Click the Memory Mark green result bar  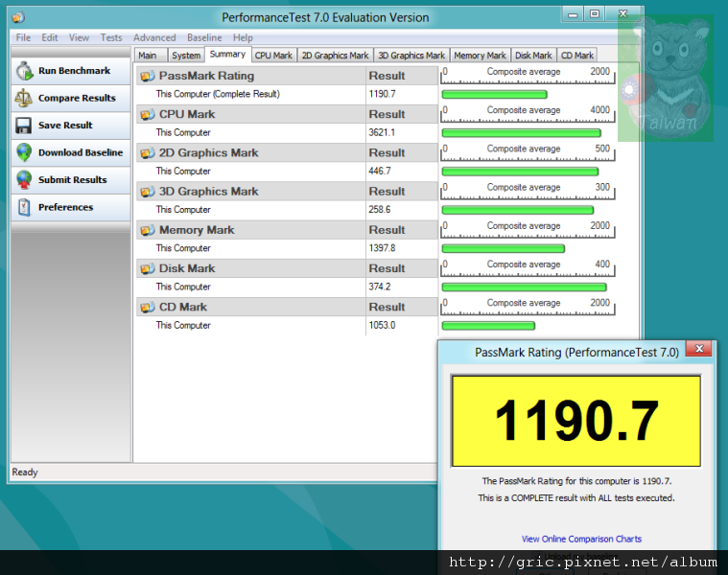pos(504,248)
